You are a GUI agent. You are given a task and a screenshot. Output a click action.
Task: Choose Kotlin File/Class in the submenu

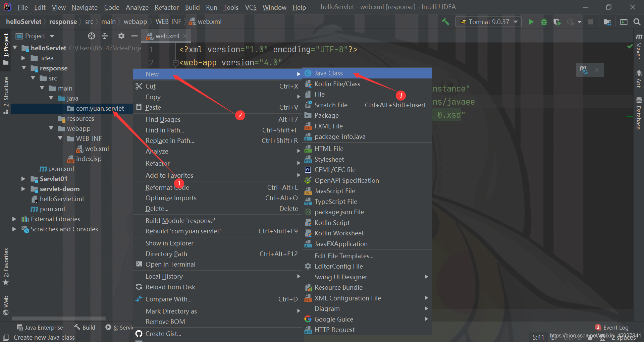pos(367,84)
